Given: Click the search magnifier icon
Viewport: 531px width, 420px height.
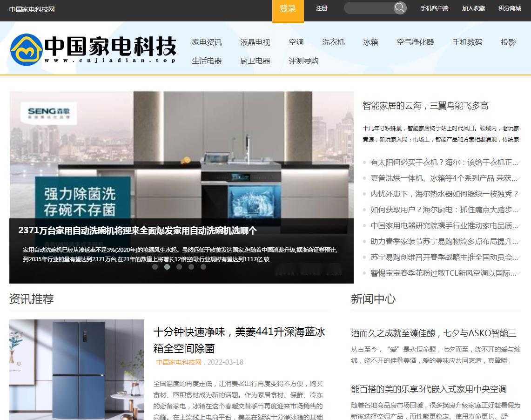Looking at the screenshot, I should tap(400, 8).
